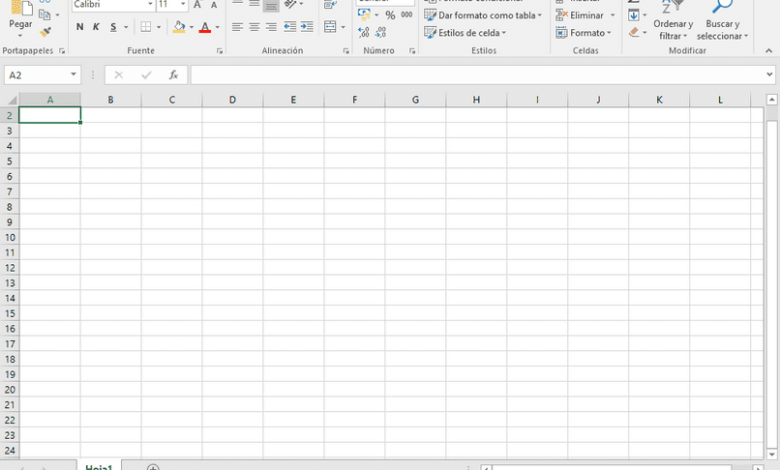Add a new sheet with plus
780x470 pixels.
point(153,467)
